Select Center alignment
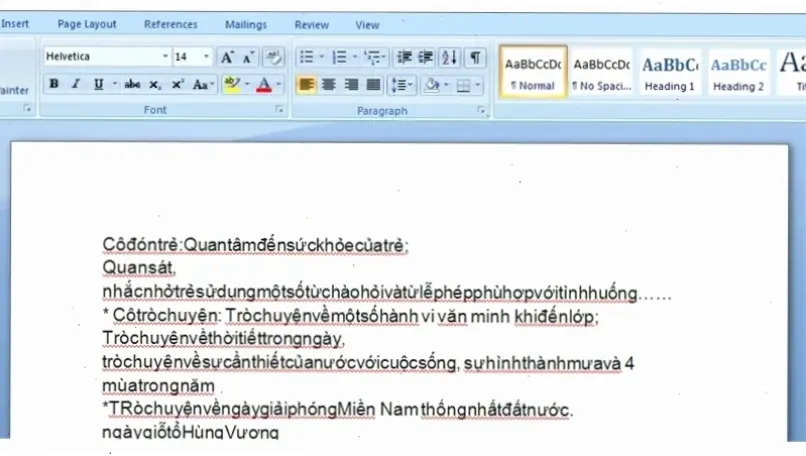 (328, 84)
